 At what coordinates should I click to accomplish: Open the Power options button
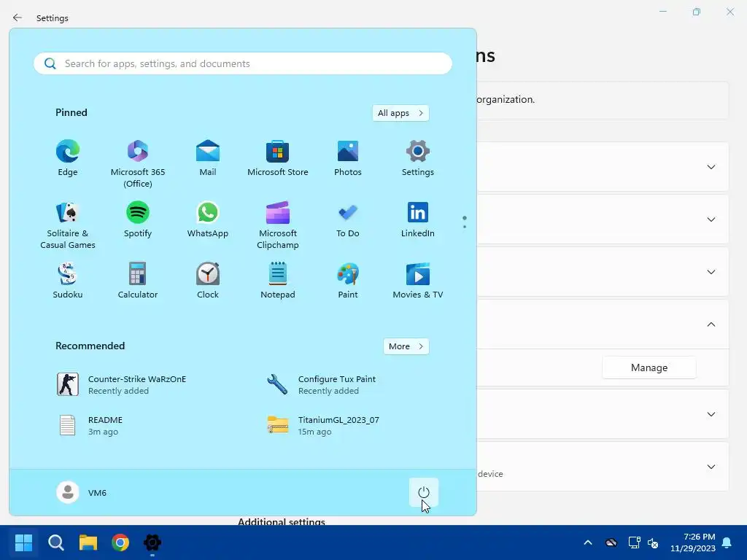click(424, 492)
